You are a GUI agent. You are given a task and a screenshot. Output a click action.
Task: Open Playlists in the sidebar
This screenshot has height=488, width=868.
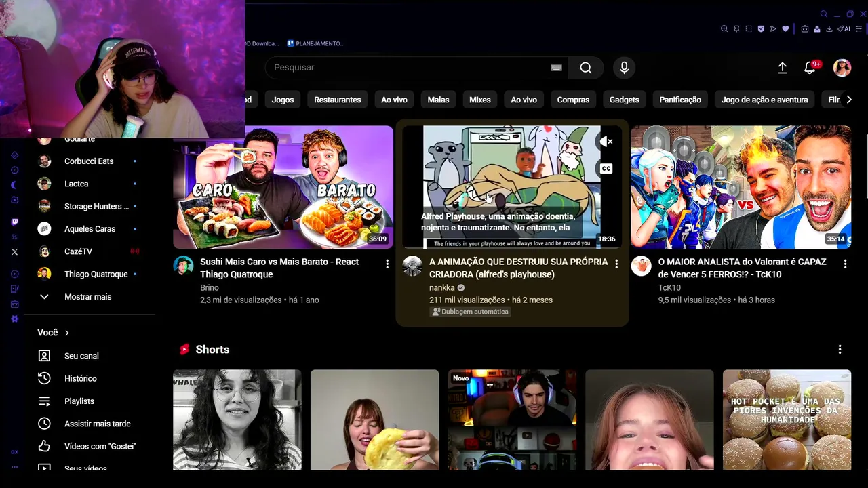[x=79, y=401]
